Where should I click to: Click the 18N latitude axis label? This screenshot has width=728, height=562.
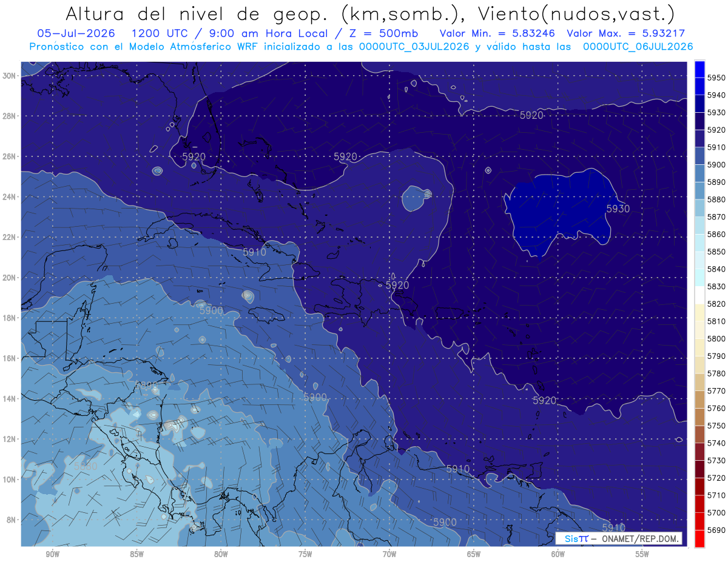(x=9, y=318)
